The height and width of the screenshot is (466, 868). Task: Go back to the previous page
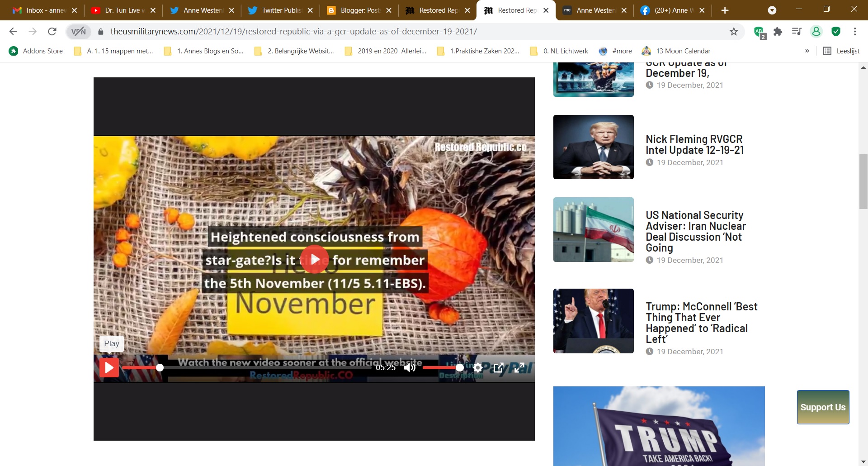(x=13, y=31)
